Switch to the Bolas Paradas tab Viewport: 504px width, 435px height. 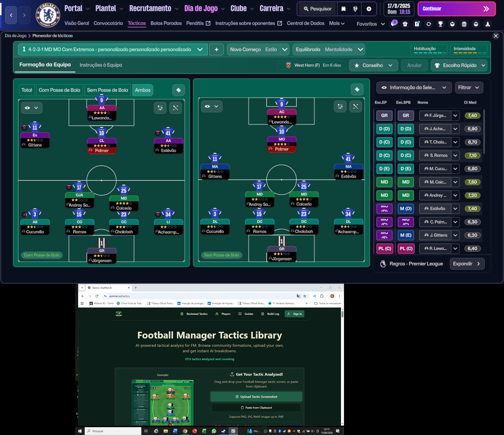pos(166,23)
